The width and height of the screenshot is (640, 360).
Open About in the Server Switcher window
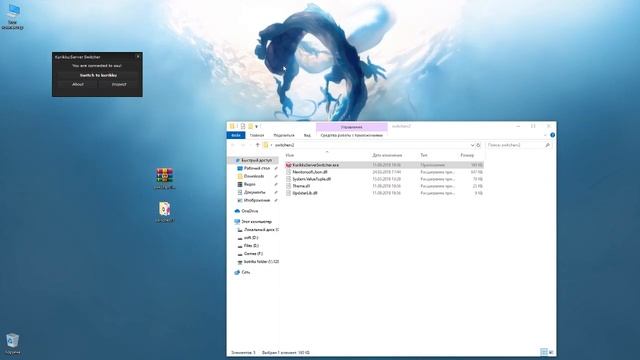pos(78,84)
